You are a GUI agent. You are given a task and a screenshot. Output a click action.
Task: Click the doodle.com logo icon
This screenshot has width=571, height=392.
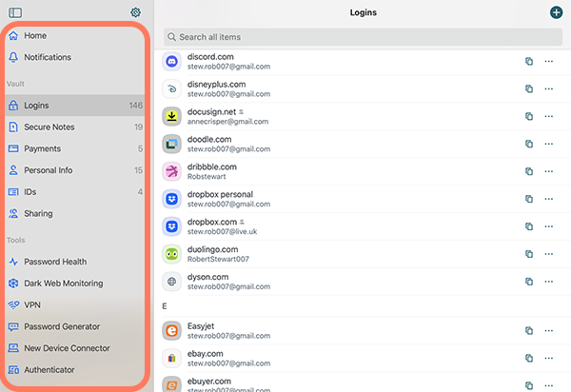pos(171,144)
